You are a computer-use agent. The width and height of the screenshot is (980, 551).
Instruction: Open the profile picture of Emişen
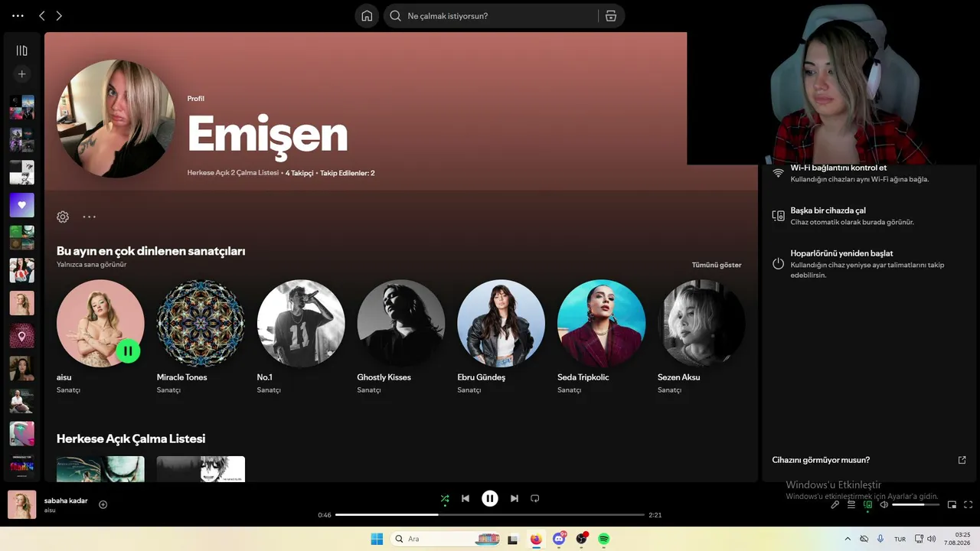pos(116,119)
